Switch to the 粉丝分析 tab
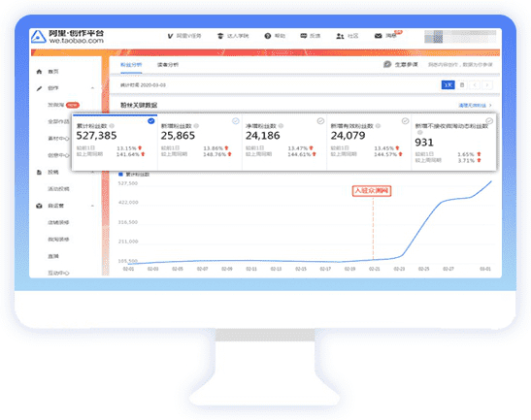Image resolution: width=531 pixels, height=420 pixels. (131, 65)
